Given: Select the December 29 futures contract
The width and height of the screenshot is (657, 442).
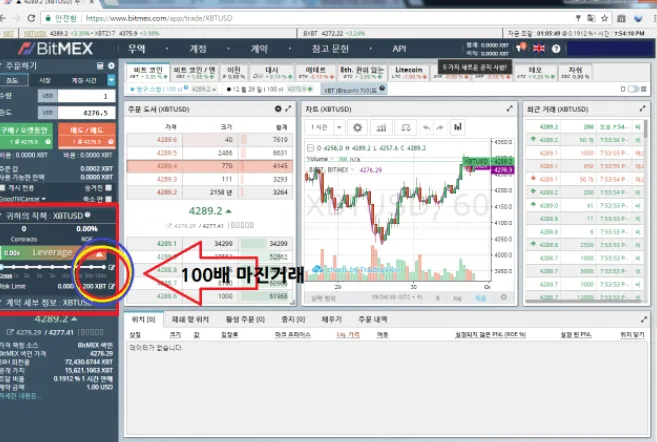Looking at the screenshot, I should point(269,89).
